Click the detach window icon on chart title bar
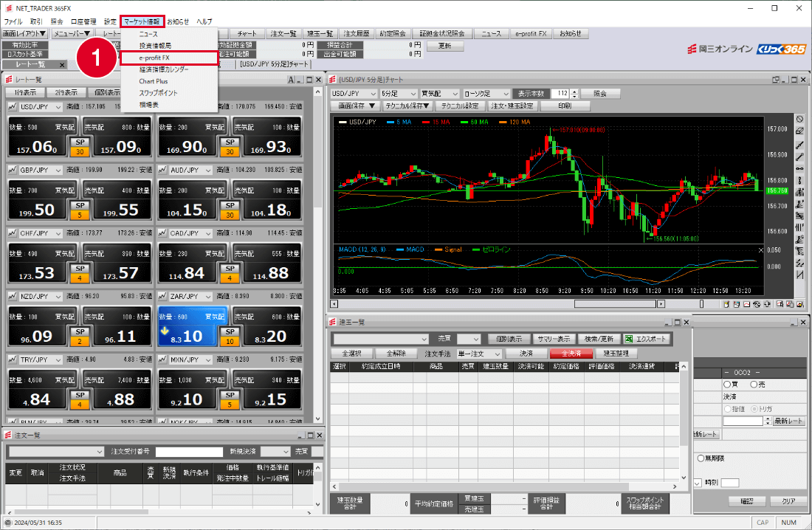Screen dimensions: 812x530 tap(776, 80)
